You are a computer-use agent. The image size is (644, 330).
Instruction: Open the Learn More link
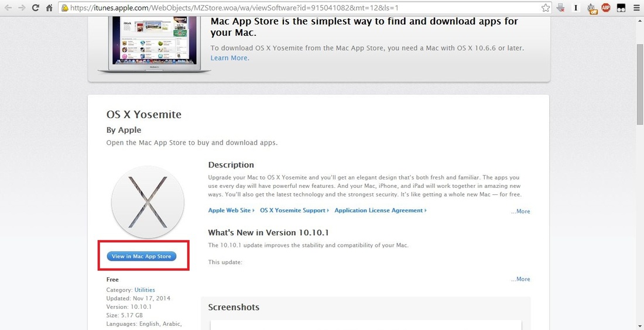click(229, 58)
